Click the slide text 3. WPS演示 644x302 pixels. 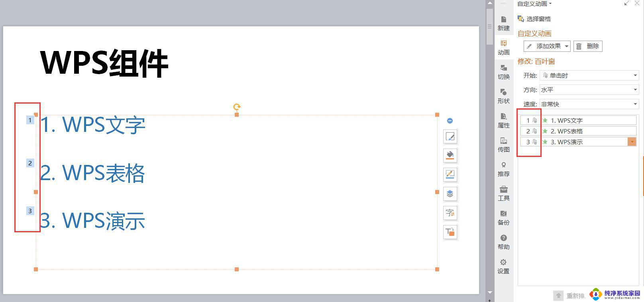coord(92,220)
